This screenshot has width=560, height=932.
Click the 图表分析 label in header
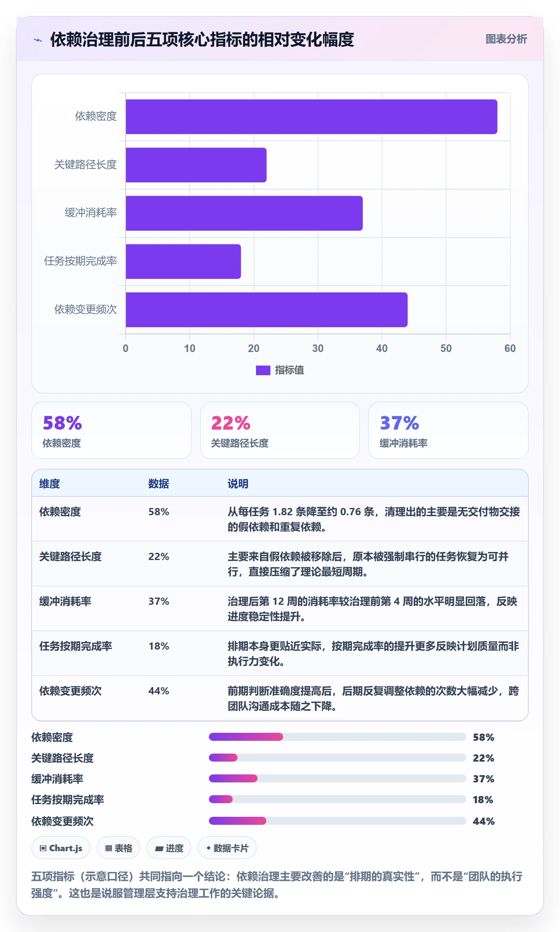[506, 39]
